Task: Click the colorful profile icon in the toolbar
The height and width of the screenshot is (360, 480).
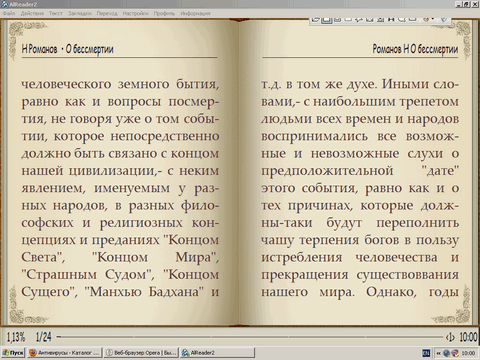Action: pyautogui.click(x=426, y=19)
